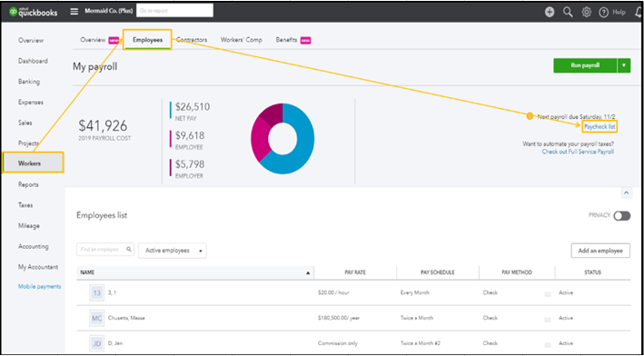This screenshot has width=644, height=356.
Task: Switch to the Benefits tab
Action: (286, 40)
